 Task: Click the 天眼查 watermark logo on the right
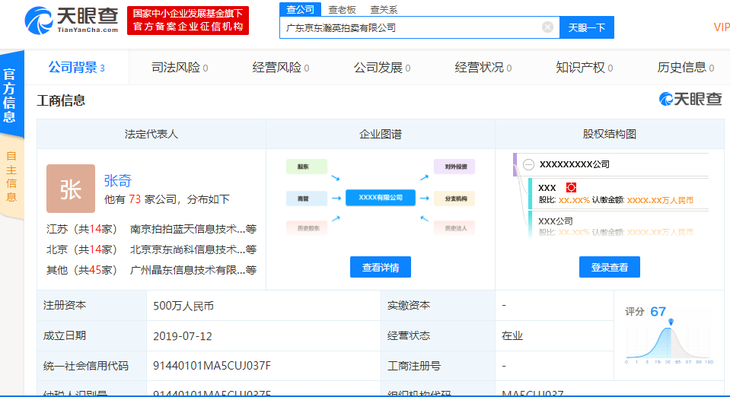690,99
